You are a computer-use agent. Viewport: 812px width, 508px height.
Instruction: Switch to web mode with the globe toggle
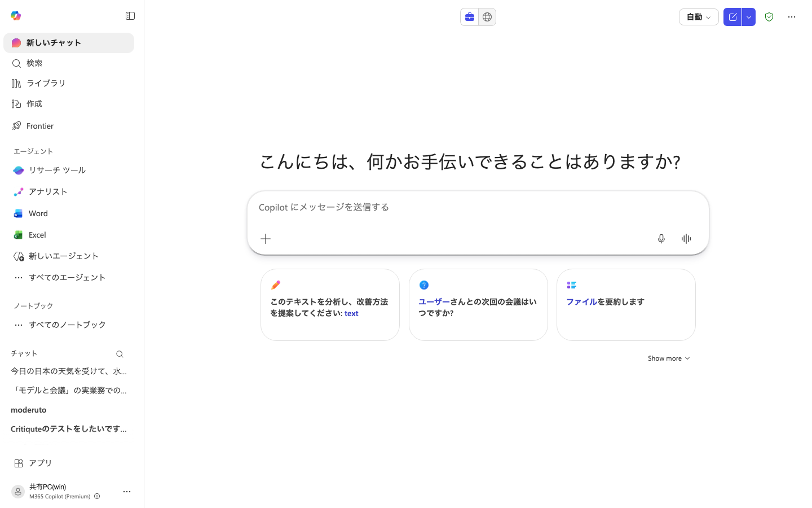(487, 17)
